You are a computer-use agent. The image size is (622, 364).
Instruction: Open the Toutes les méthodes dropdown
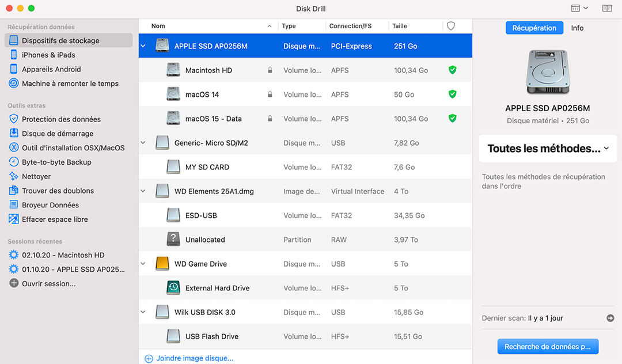pyautogui.click(x=548, y=148)
